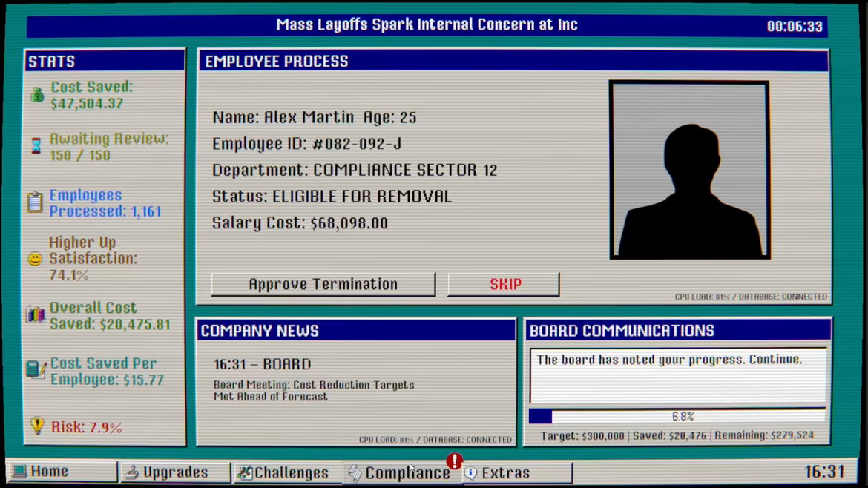
Task: Click the 'Salary Cost: $68,098.00' line
Action: click(x=300, y=223)
